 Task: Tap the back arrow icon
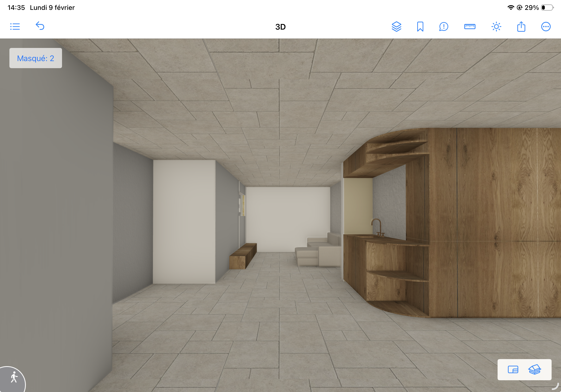pyautogui.click(x=40, y=26)
